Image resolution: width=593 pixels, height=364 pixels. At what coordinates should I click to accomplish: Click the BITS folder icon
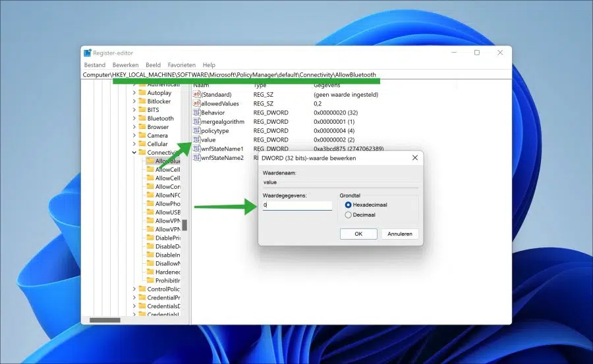(142, 110)
